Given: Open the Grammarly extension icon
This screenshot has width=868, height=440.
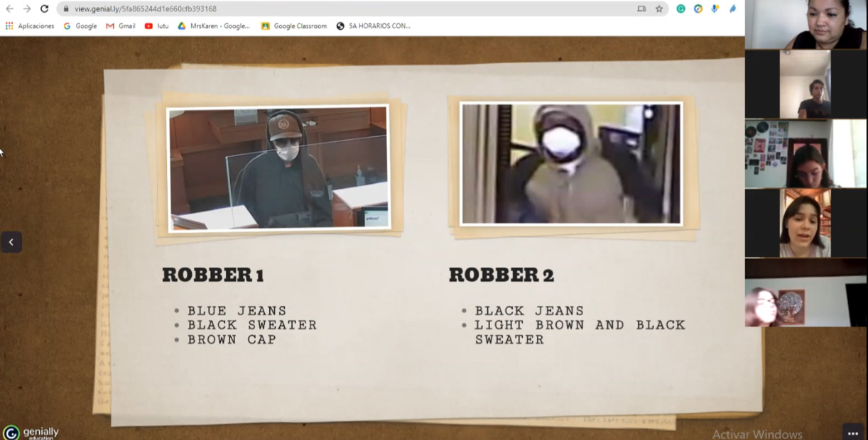Looking at the screenshot, I should 680,9.
